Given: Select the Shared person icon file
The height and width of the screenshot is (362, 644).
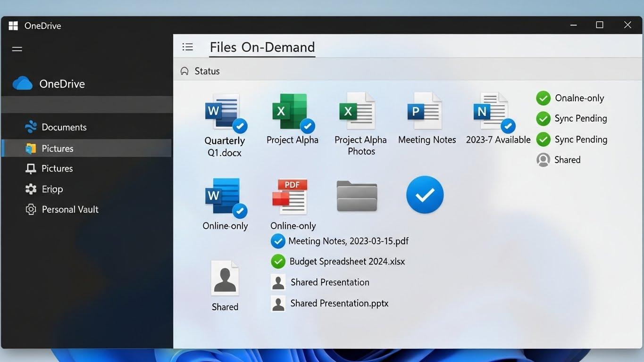Looking at the screenshot, I should click(225, 278).
